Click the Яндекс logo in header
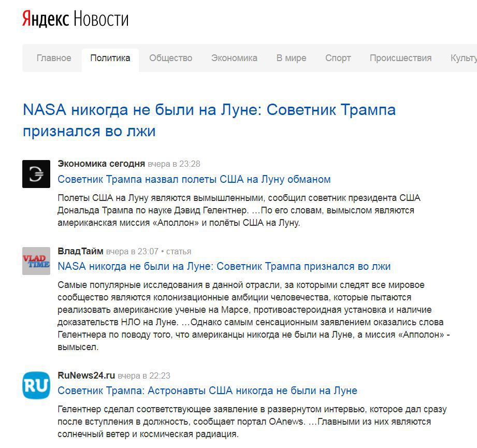Viewport: 477px width, 448px height. coord(45,20)
